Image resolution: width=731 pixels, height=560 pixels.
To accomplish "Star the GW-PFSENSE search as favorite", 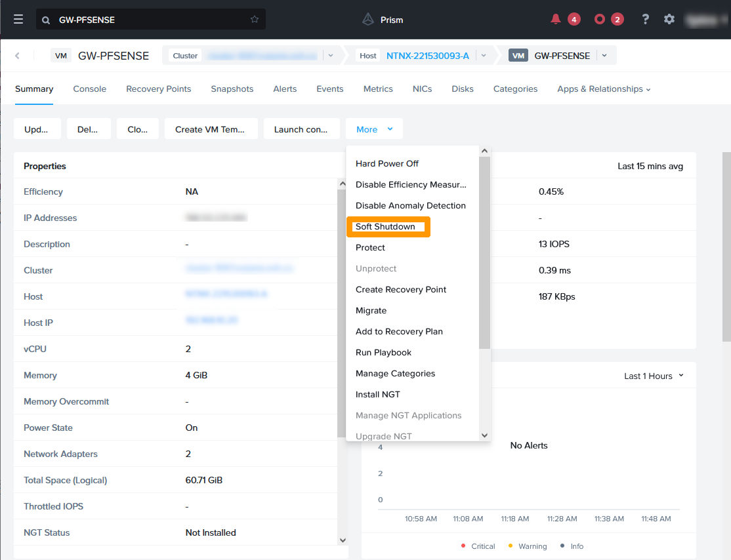I will pyautogui.click(x=255, y=20).
